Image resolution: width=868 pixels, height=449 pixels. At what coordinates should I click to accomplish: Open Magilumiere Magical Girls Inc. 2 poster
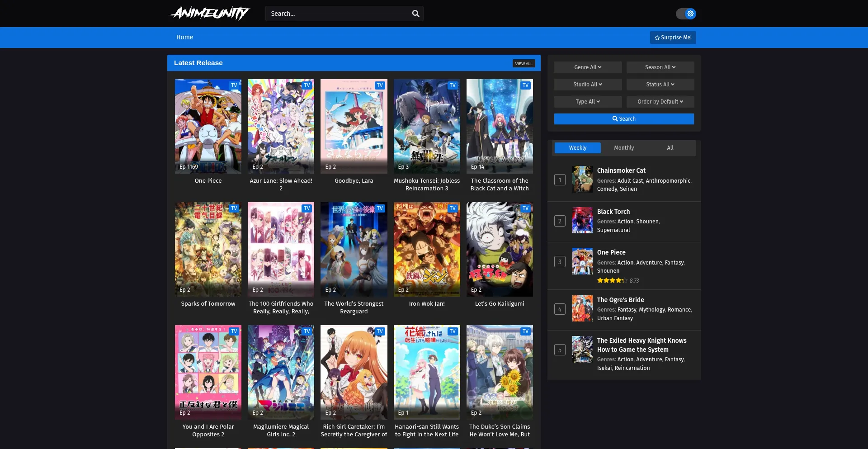pos(281,372)
